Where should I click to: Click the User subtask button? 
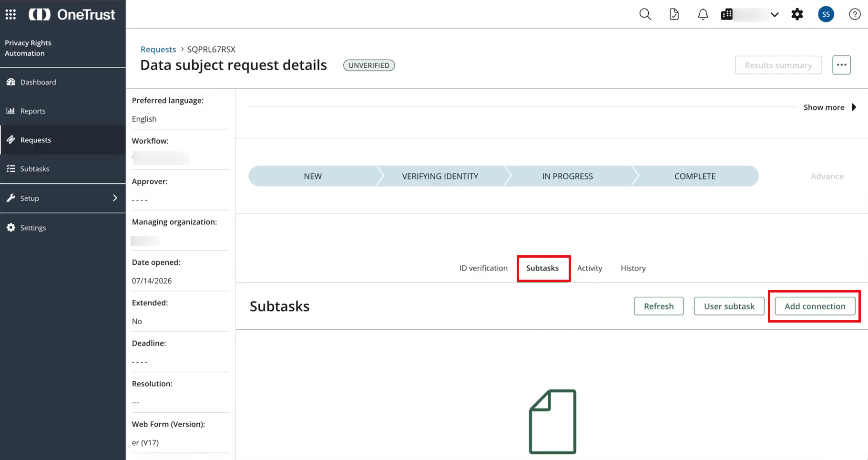[x=729, y=306]
